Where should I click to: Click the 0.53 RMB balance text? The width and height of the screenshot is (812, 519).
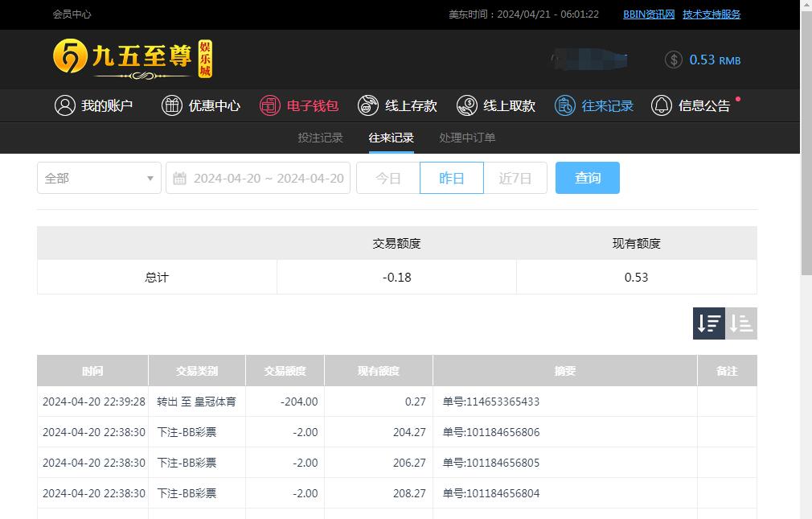click(716, 60)
